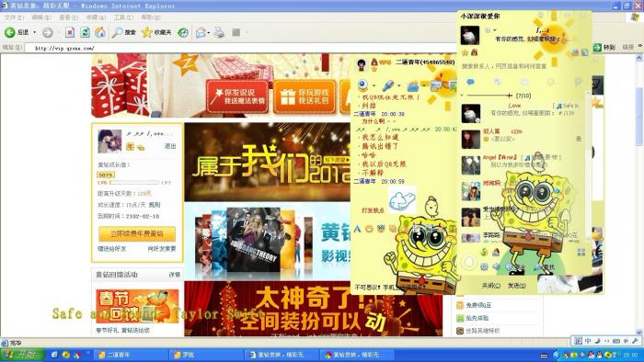644x362 pixels.
Task: Open 详情 link beside 黄钻回馈活动
Action: (175, 275)
